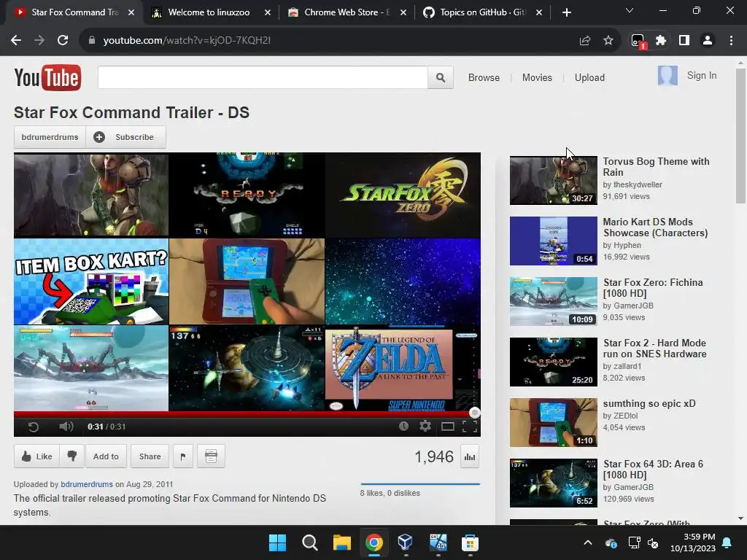The height and width of the screenshot is (560, 747).
Task: Subscribe to bdrumerdrums channel
Action: pyautogui.click(x=125, y=137)
